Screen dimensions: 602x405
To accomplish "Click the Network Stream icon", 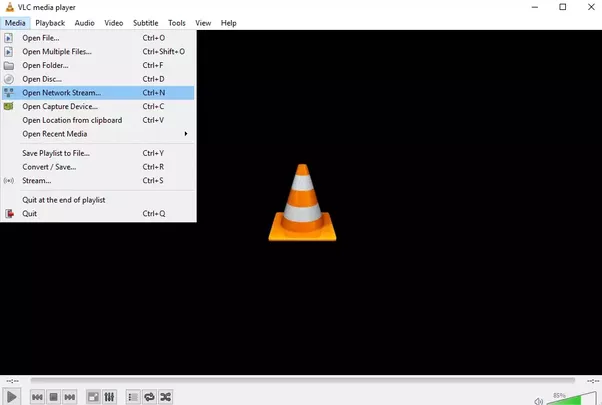I will point(8,93).
